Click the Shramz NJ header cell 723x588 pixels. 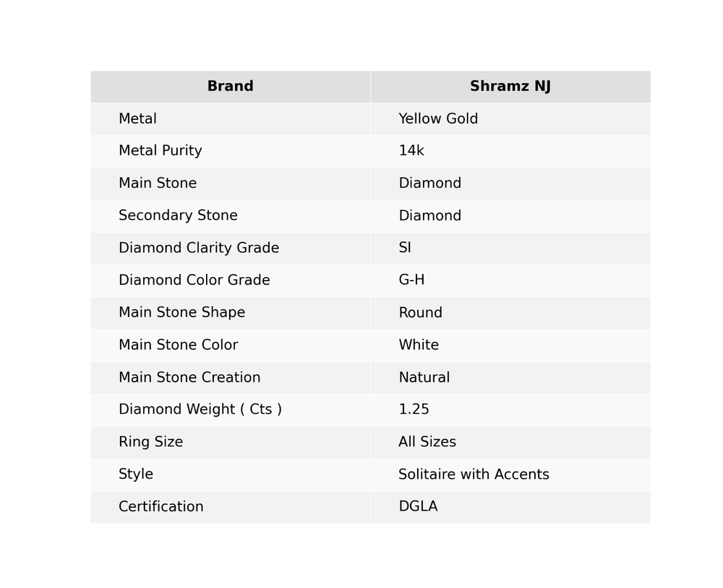pyautogui.click(x=510, y=87)
